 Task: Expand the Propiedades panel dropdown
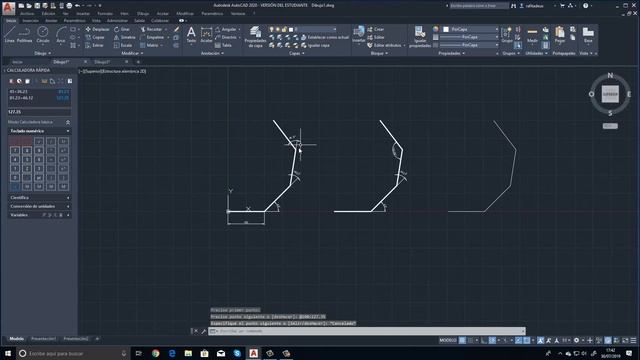coord(451,53)
